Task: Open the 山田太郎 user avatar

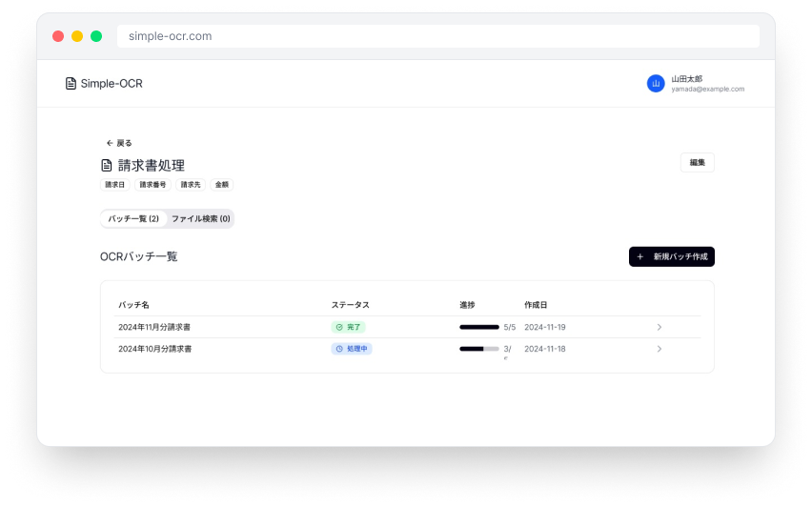Action: [656, 83]
